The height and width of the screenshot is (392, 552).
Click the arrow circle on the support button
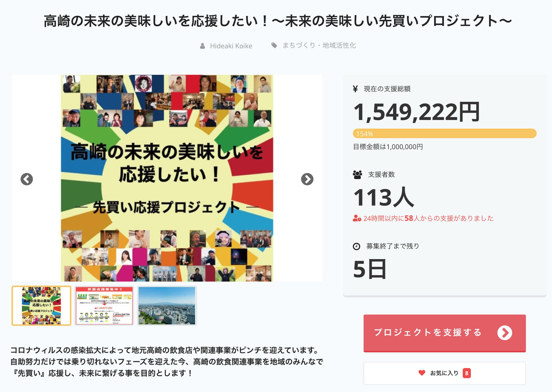pyautogui.click(x=505, y=333)
